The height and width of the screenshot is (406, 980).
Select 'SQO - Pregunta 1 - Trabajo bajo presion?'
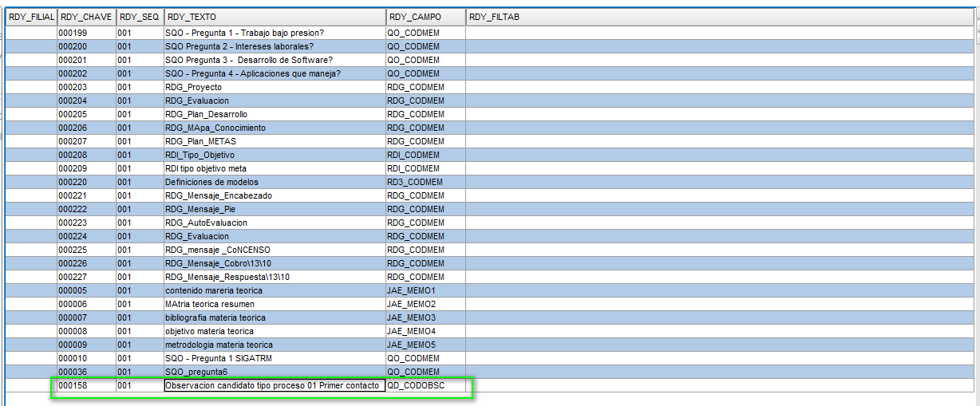[x=275, y=33]
